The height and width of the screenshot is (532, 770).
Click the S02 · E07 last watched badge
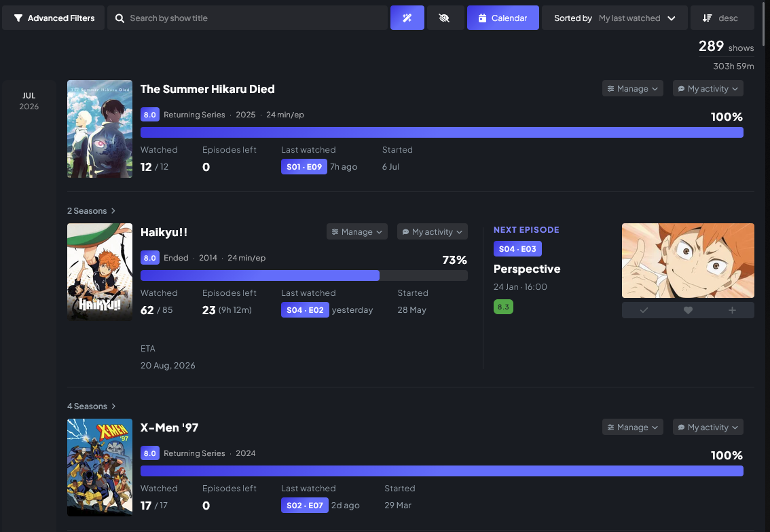304,505
